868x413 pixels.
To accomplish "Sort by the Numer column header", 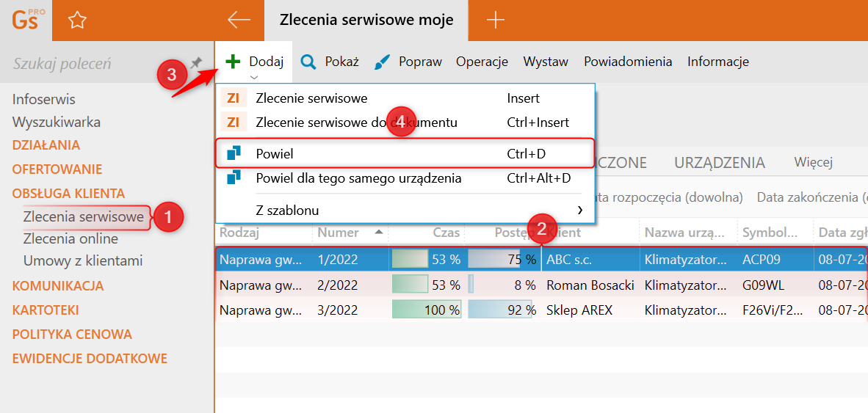I will 338,233.
